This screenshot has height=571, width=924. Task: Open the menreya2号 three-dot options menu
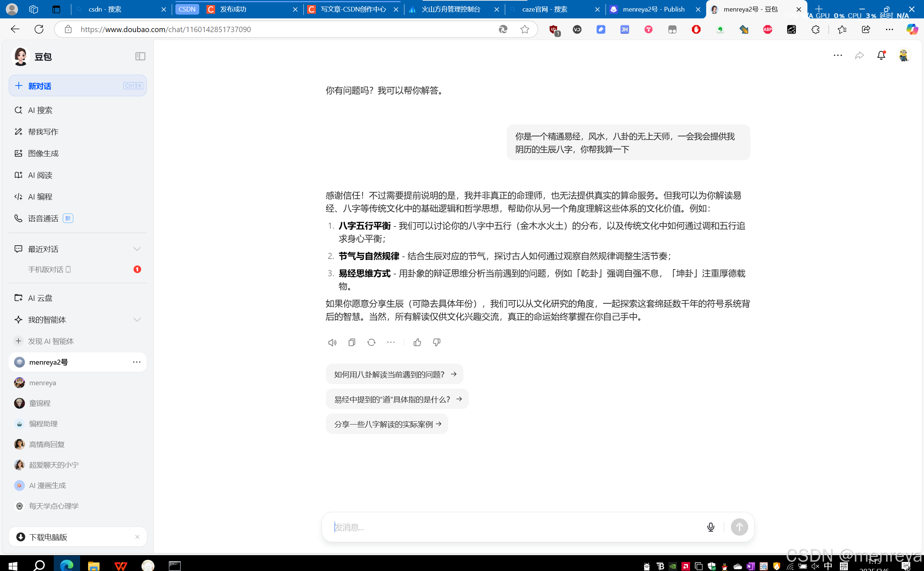(x=136, y=362)
